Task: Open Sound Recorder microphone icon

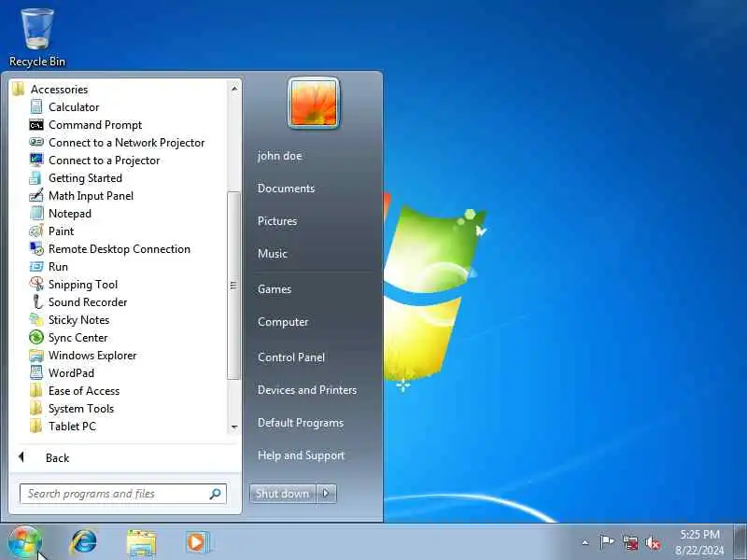Action: [36, 301]
